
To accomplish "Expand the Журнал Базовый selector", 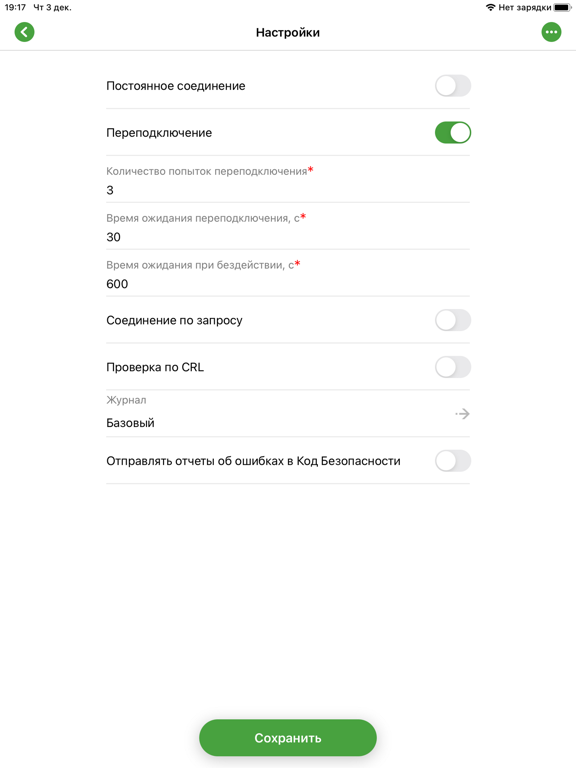I will click(288, 414).
